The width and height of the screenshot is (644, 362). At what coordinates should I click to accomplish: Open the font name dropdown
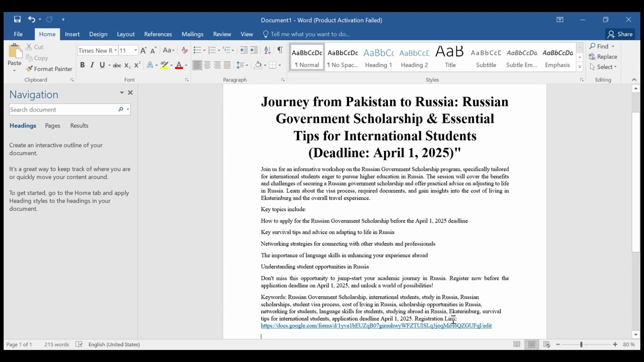pos(115,50)
